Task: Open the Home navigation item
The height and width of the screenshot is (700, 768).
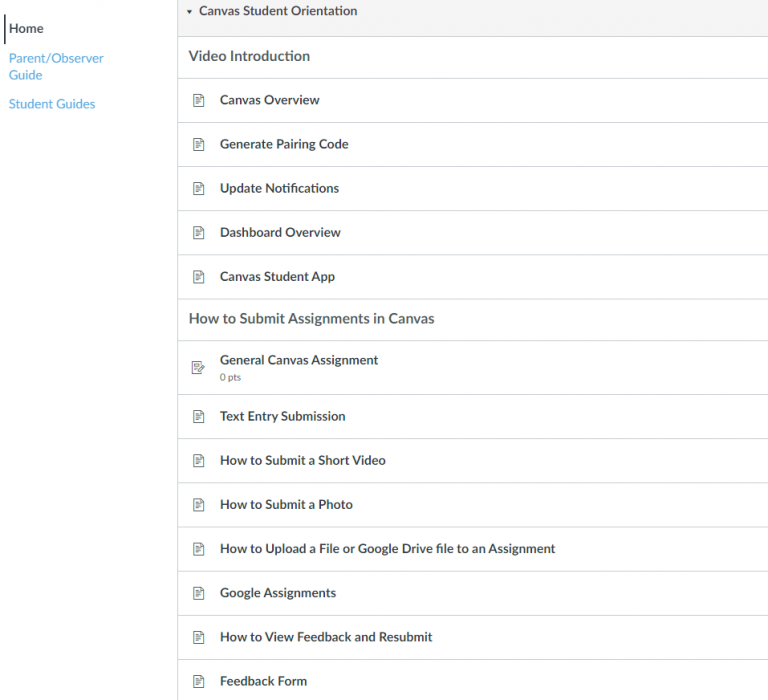Action: click(26, 29)
